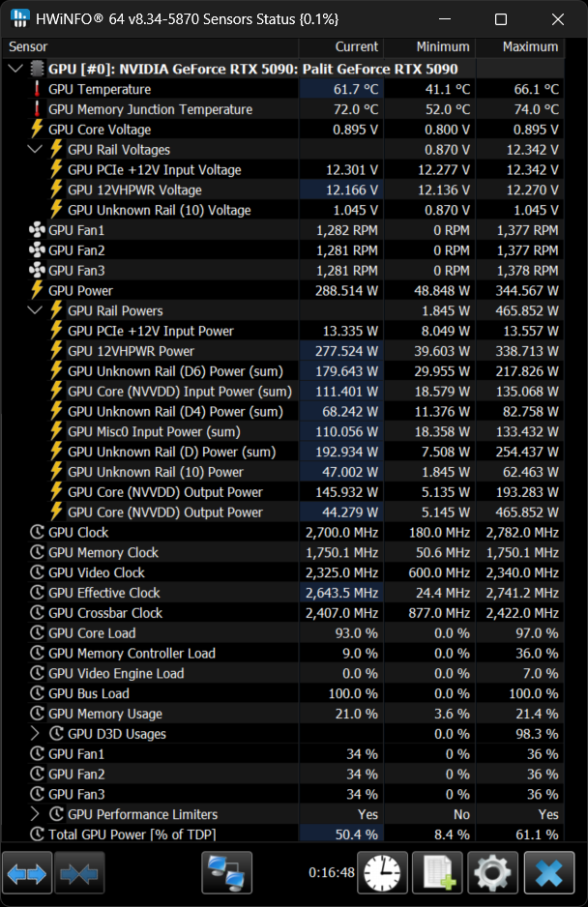Click lightning icon beside GPU Power
588x907 pixels.
pos(37,290)
